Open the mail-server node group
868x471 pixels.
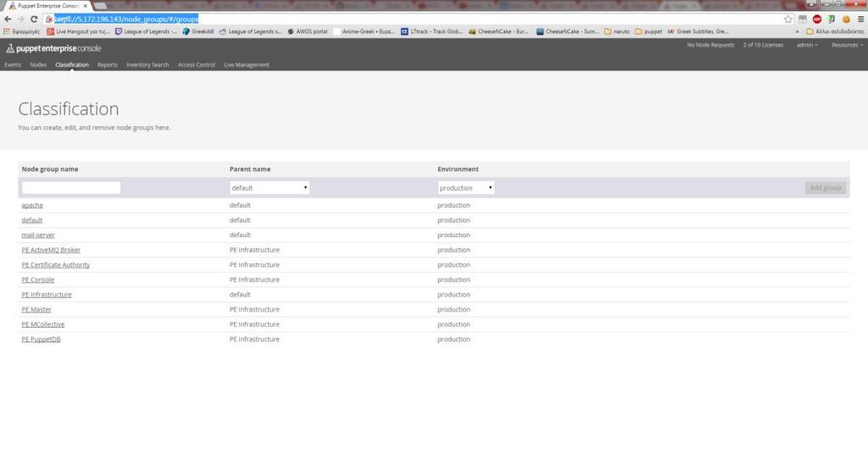click(38, 235)
